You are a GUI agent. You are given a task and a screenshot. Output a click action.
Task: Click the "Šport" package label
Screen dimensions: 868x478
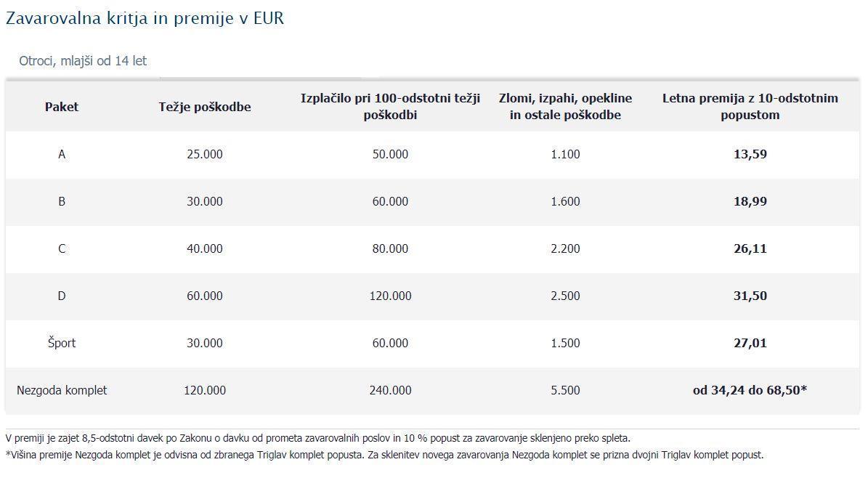[x=62, y=343]
